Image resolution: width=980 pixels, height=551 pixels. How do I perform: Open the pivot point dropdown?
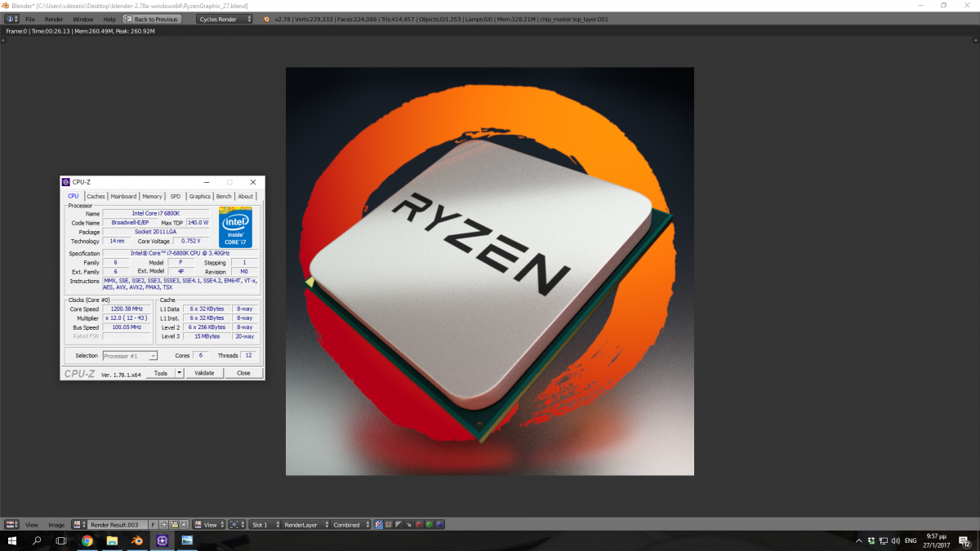coord(236,525)
